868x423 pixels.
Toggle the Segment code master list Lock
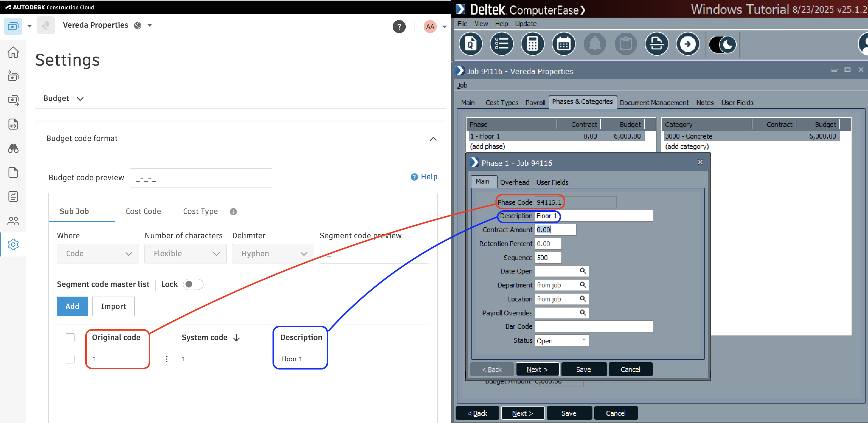pos(193,284)
